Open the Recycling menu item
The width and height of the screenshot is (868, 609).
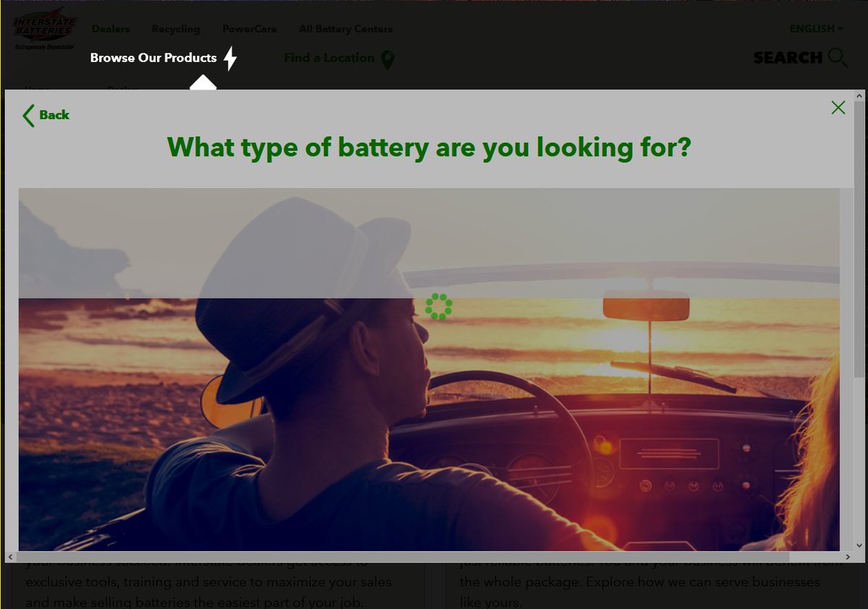click(x=176, y=29)
